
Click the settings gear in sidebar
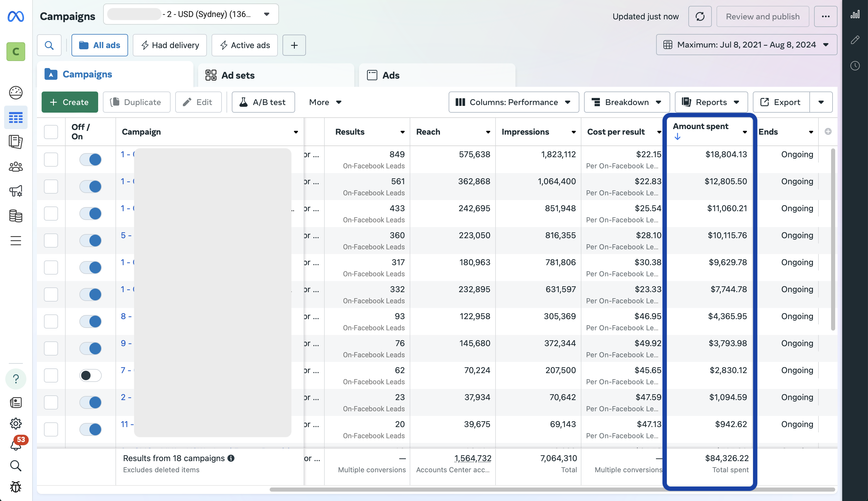[x=16, y=423]
